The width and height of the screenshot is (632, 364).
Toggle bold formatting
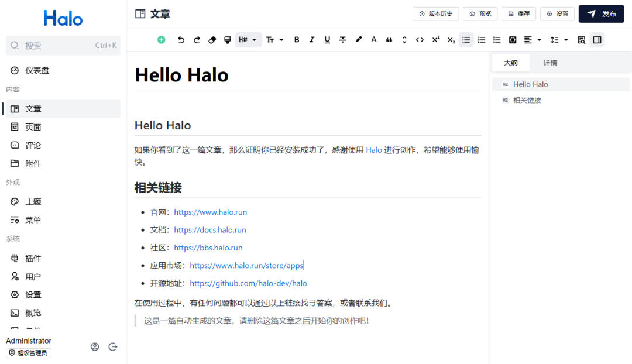[297, 40]
